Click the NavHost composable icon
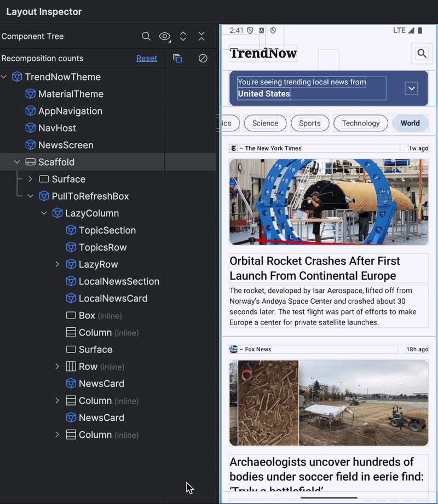Viewport: 438px width, 504px height. pos(31,128)
